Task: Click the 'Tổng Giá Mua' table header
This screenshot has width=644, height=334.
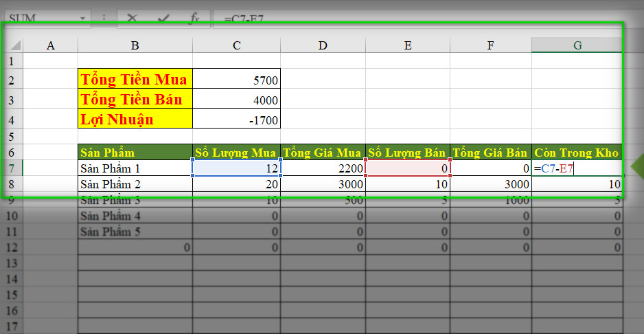Action: tap(323, 153)
